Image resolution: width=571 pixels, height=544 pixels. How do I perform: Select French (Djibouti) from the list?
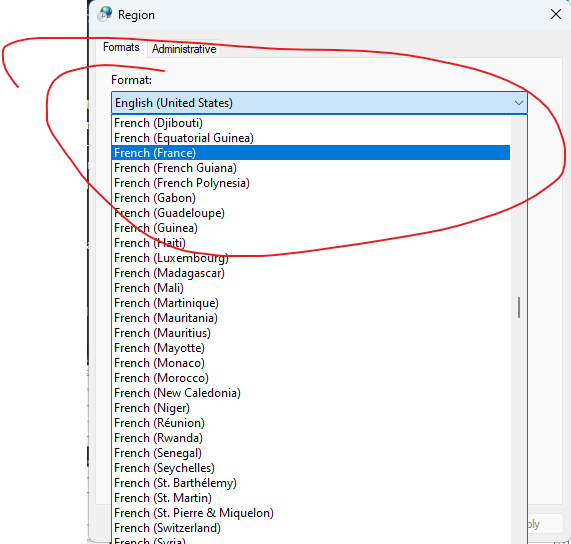point(311,123)
